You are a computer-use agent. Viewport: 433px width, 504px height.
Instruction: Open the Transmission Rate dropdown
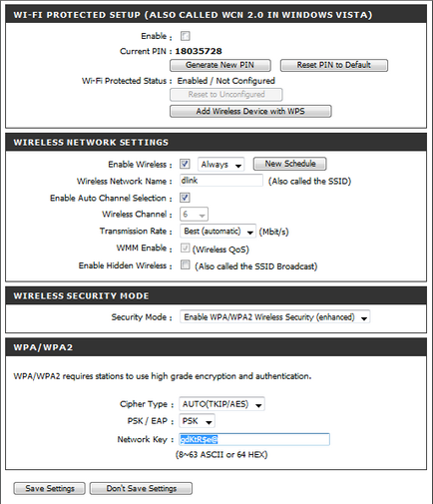217,232
